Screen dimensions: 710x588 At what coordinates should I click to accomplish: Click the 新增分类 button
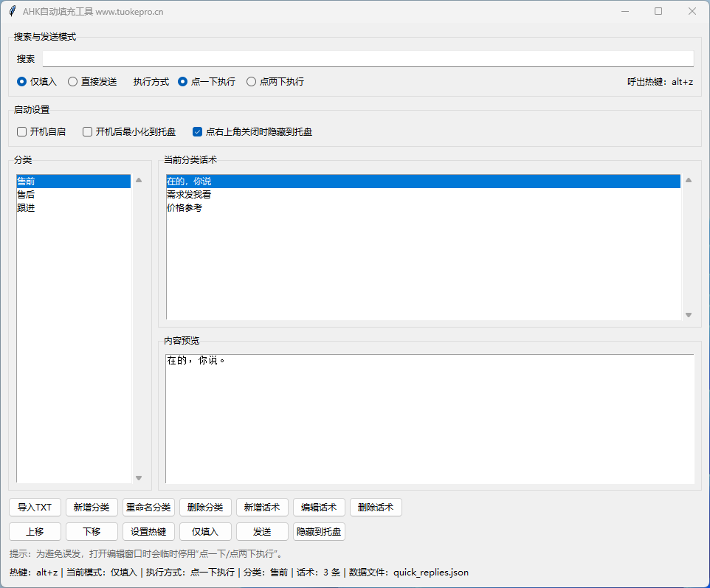92,508
